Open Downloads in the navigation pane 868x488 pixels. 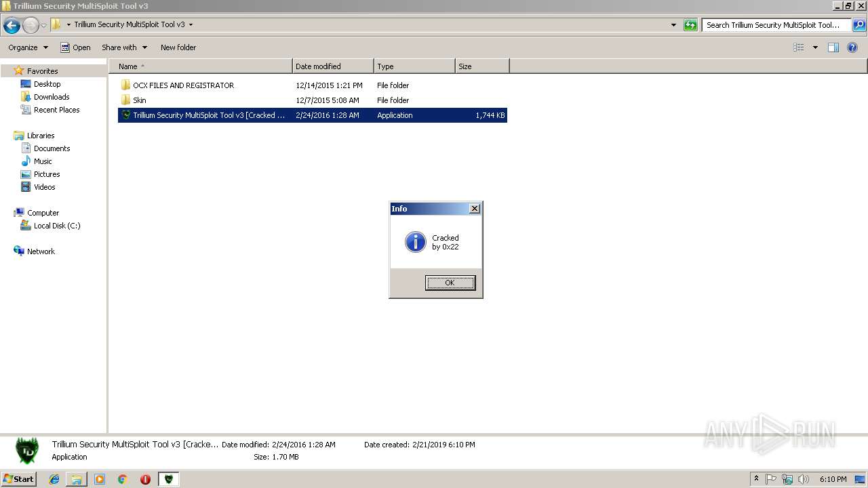tap(52, 97)
